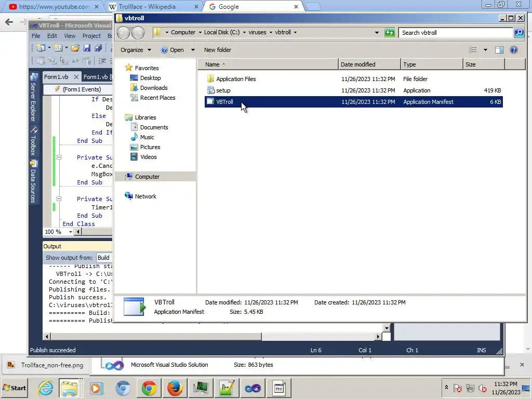
Task: Open Data Sources side panel tab
Action: [x=33, y=181]
